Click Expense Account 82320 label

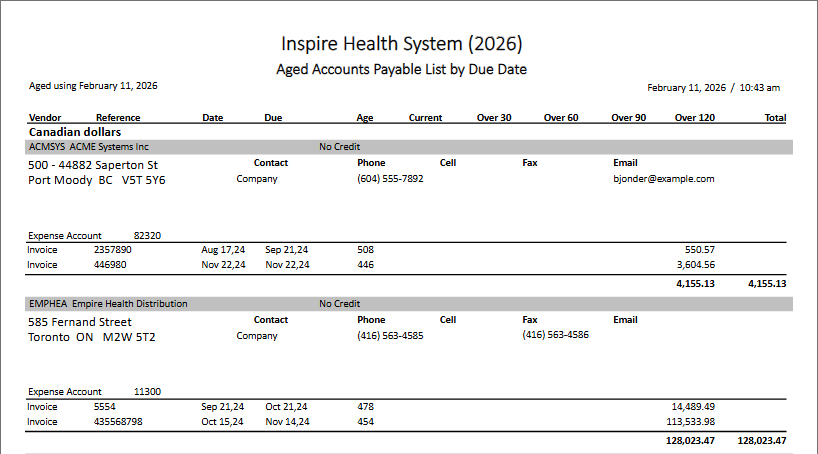point(94,236)
